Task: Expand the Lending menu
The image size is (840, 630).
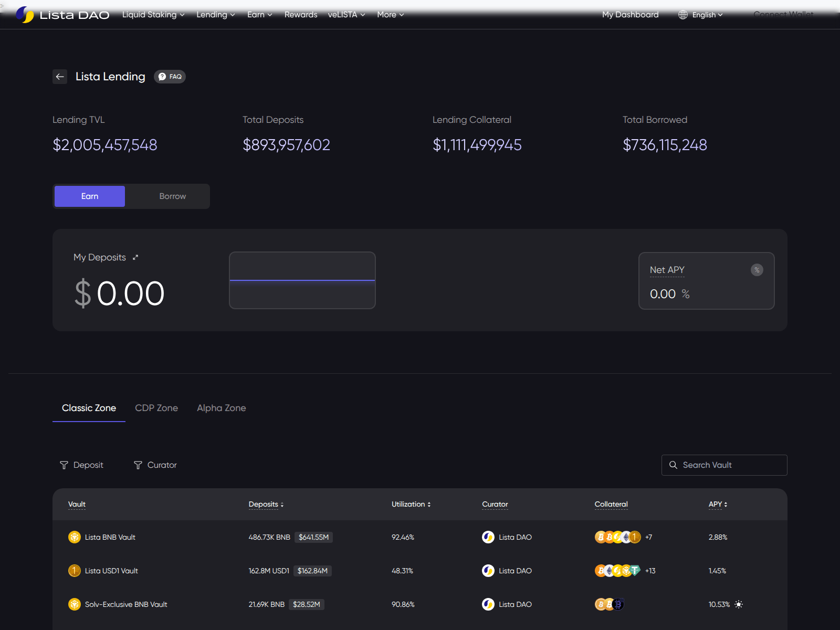Action: (x=216, y=15)
